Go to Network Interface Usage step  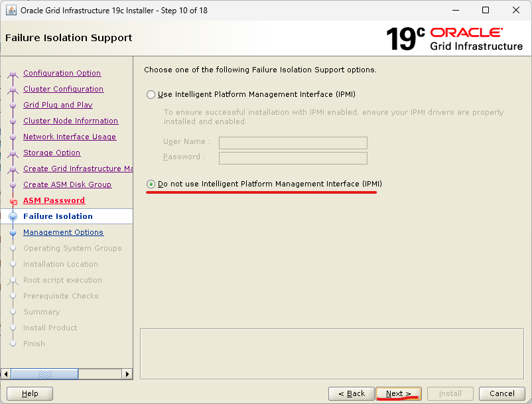70,137
